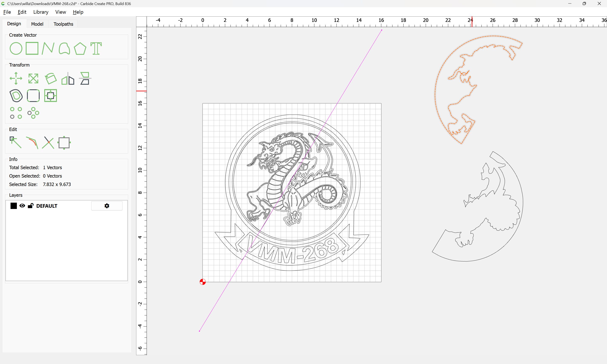Activate the Trim Vectors scissors tool

48,143
